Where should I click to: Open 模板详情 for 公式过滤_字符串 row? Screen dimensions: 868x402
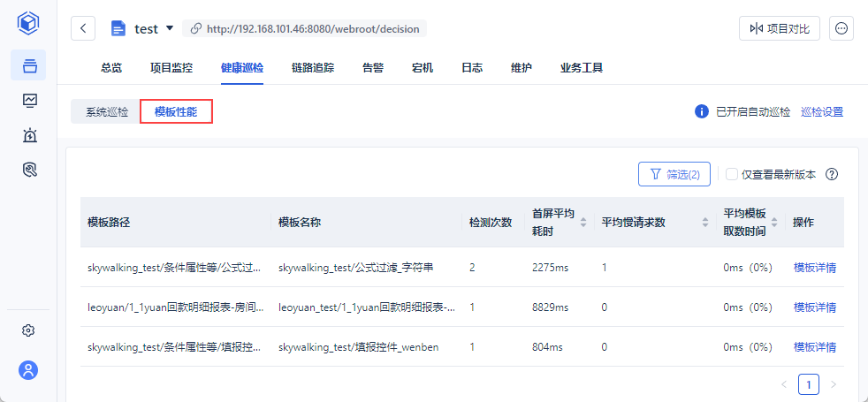coord(815,268)
